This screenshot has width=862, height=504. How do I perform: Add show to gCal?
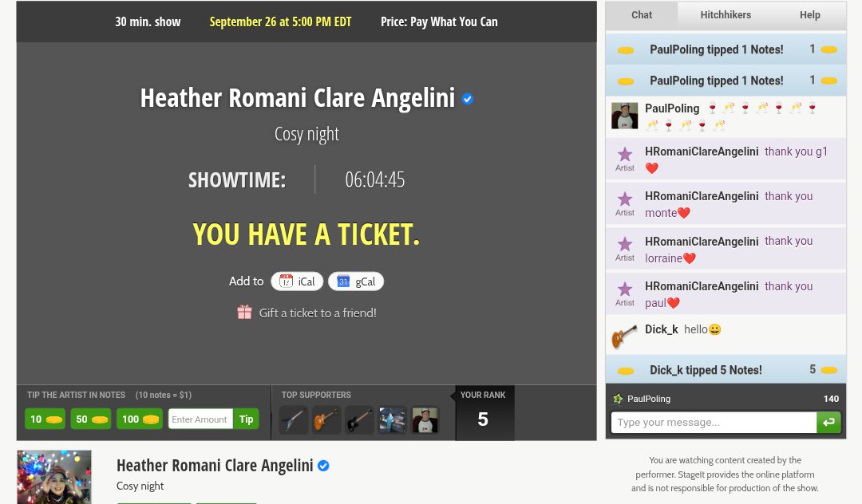click(x=356, y=282)
